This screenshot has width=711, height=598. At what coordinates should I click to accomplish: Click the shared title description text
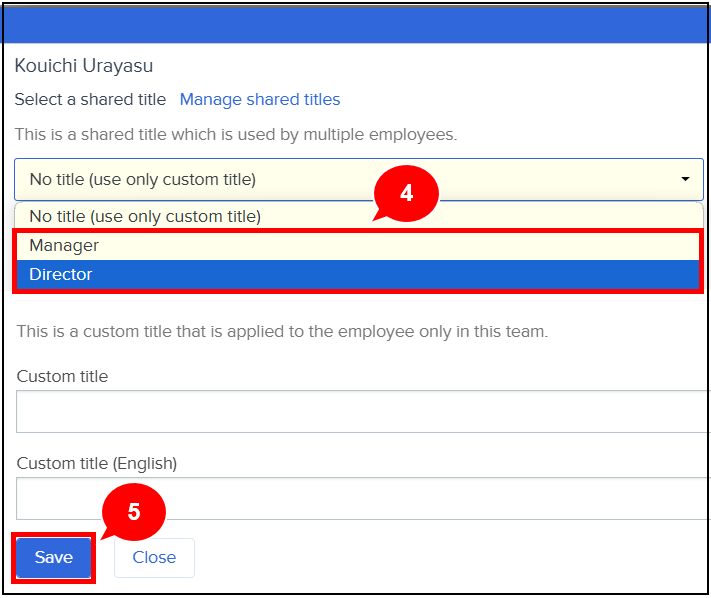236,135
